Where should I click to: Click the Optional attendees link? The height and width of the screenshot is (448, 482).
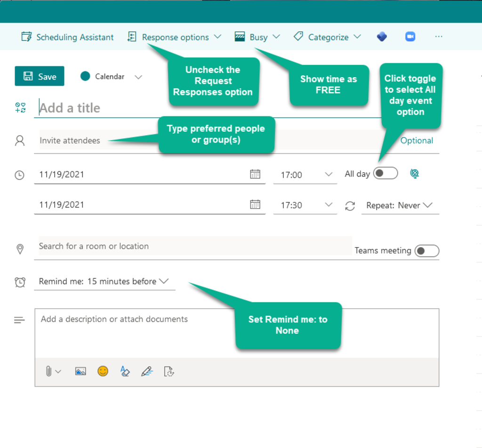point(416,140)
